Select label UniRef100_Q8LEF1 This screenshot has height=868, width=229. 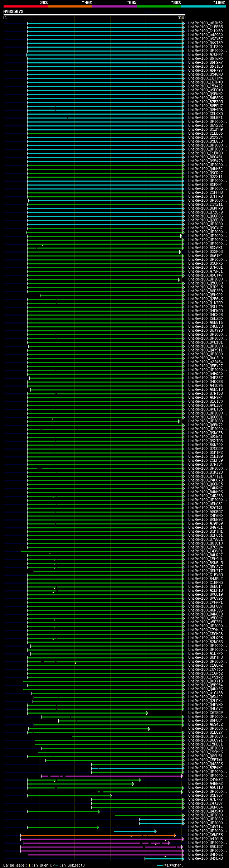205,118
